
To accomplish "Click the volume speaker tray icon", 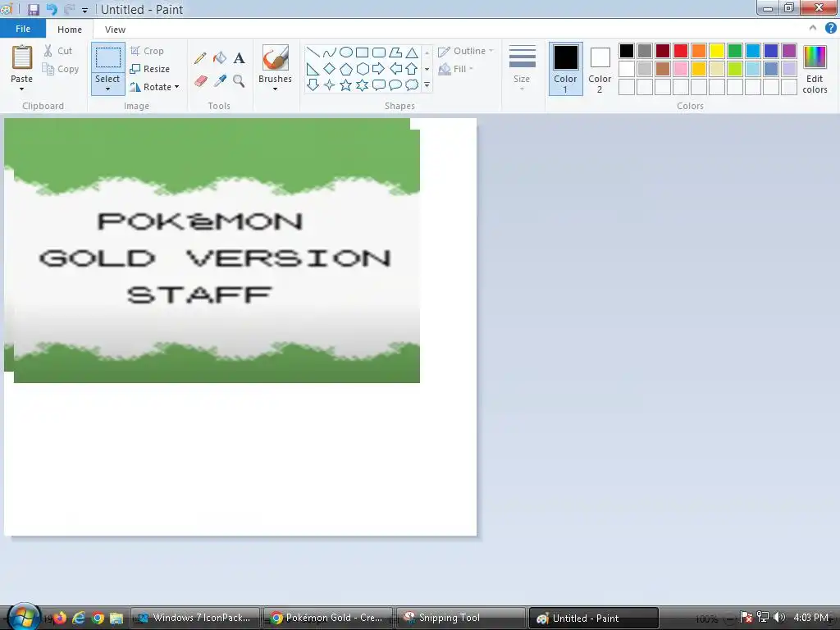I will pyautogui.click(x=779, y=618).
